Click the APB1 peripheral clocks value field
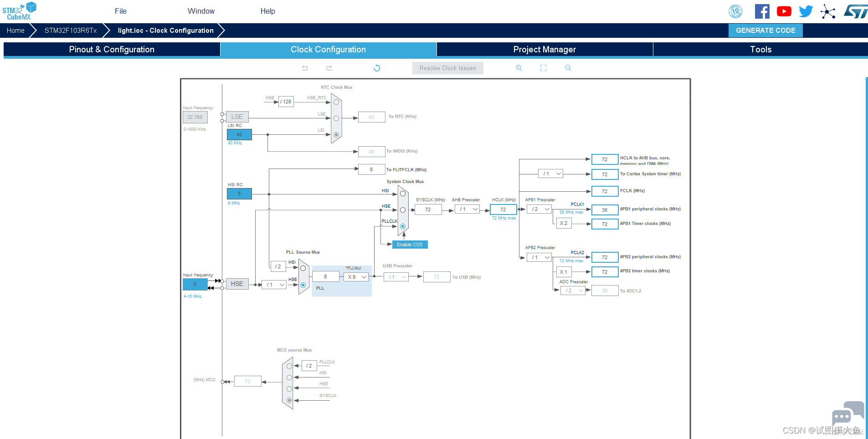This screenshot has width=868, height=439. [605, 210]
